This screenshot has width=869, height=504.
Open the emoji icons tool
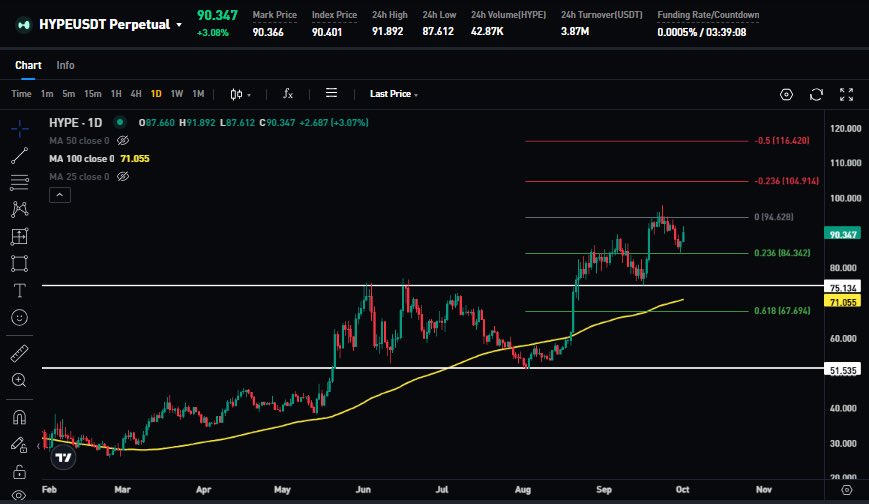[19, 317]
